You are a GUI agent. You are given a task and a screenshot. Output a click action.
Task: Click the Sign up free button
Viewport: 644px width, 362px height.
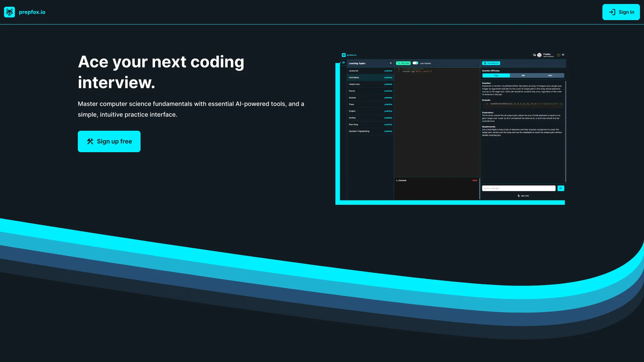tap(109, 141)
